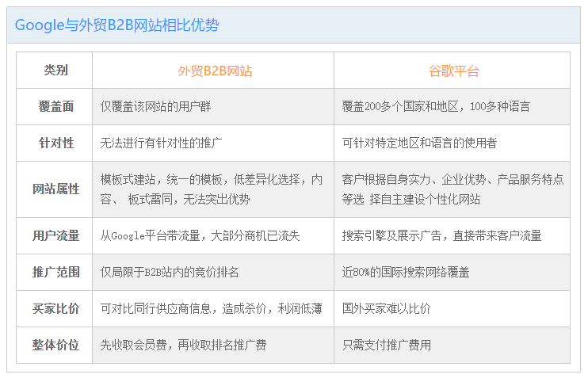Click the '外贸B2B网站' column header
This screenshot has width=588, height=382.
tap(215, 71)
